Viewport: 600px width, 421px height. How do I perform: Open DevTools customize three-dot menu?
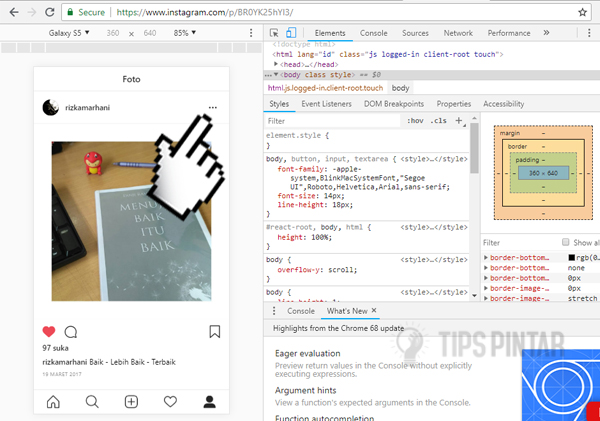pos(589,33)
